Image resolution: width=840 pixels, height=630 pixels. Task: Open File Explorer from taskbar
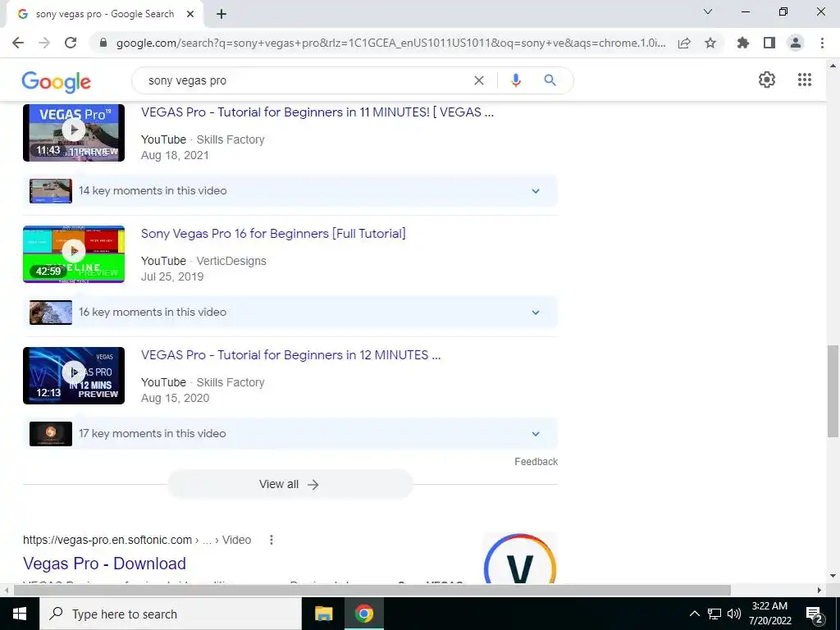pos(323,614)
